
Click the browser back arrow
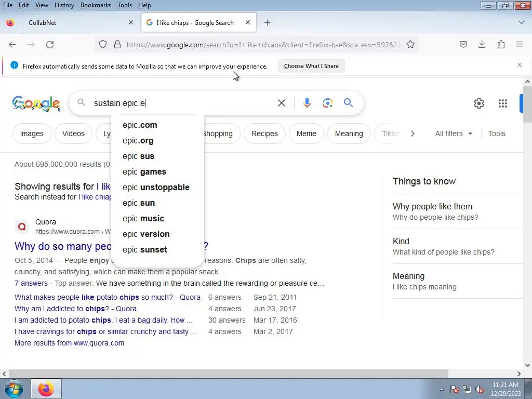click(12, 45)
